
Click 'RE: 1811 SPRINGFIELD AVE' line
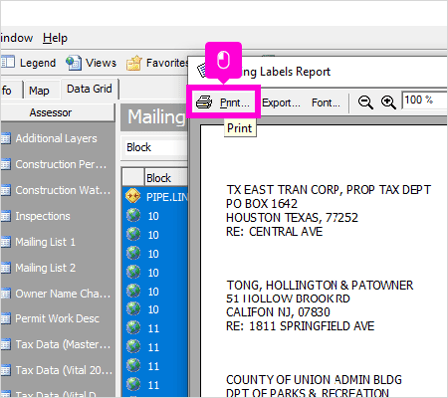(x=300, y=326)
